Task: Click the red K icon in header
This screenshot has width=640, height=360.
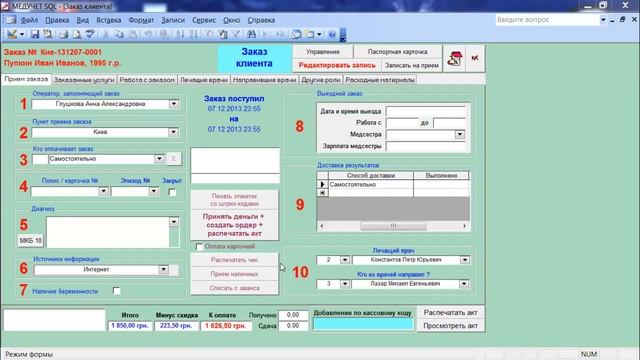Action: pos(475,58)
